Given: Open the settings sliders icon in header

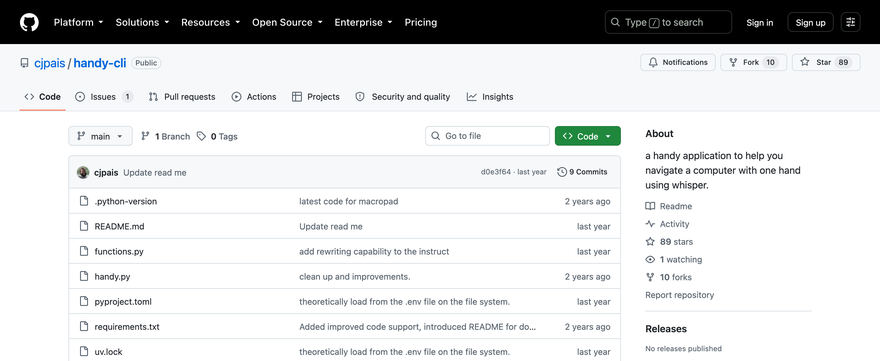Looking at the screenshot, I should coord(851,22).
